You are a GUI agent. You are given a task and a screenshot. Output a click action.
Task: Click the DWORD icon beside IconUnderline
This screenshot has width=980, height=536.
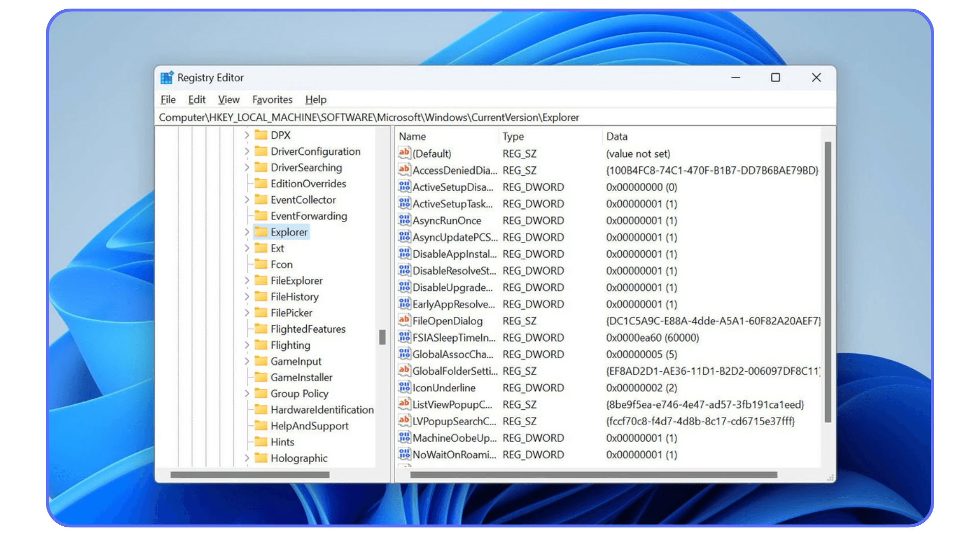click(404, 387)
